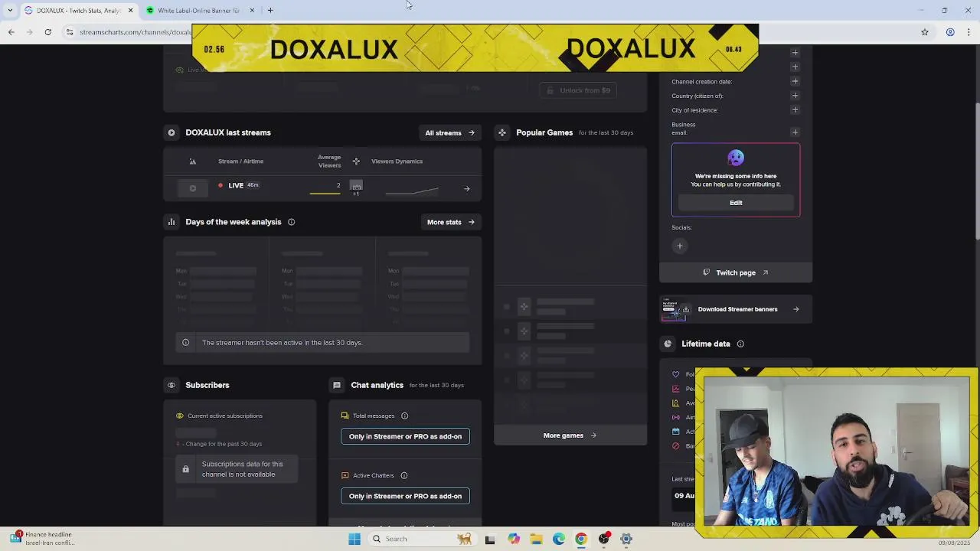980x551 pixels.
Task: Click game category icon in streams table header
Action: click(356, 161)
